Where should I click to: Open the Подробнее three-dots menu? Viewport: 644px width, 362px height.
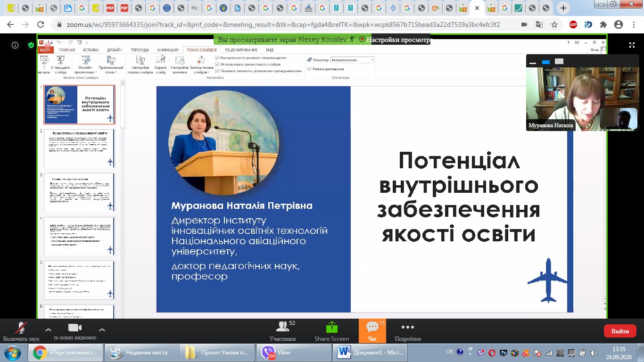coord(407,328)
